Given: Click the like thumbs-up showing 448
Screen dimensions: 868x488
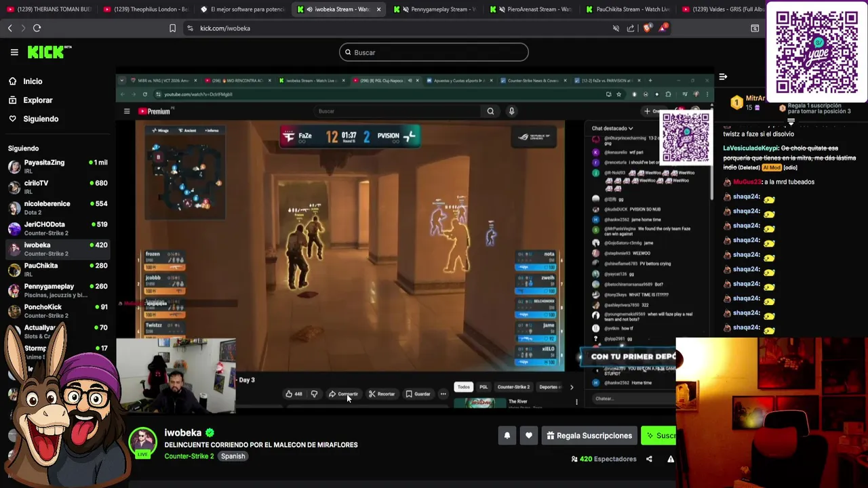Looking at the screenshot, I should click(294, 394).
